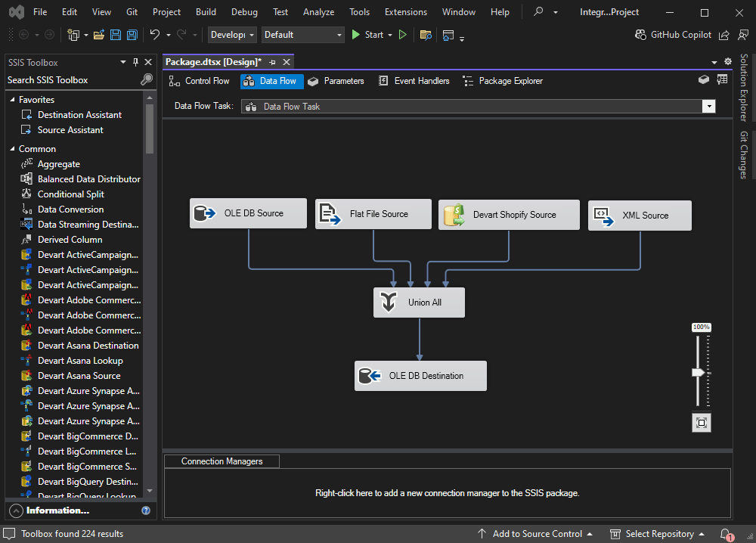Click the Search SSIS Toolbox field
Screen dimensions: 756x543
click(73, 80)
